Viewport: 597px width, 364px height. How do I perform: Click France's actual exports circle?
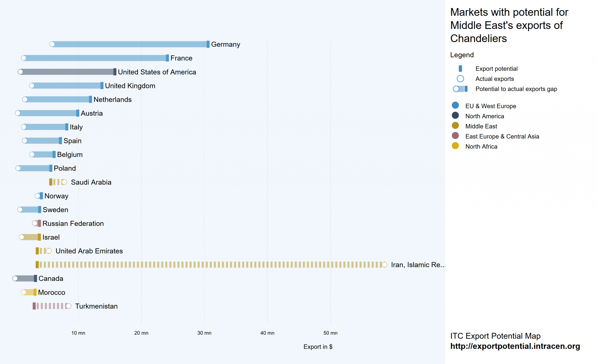[24, 58]
